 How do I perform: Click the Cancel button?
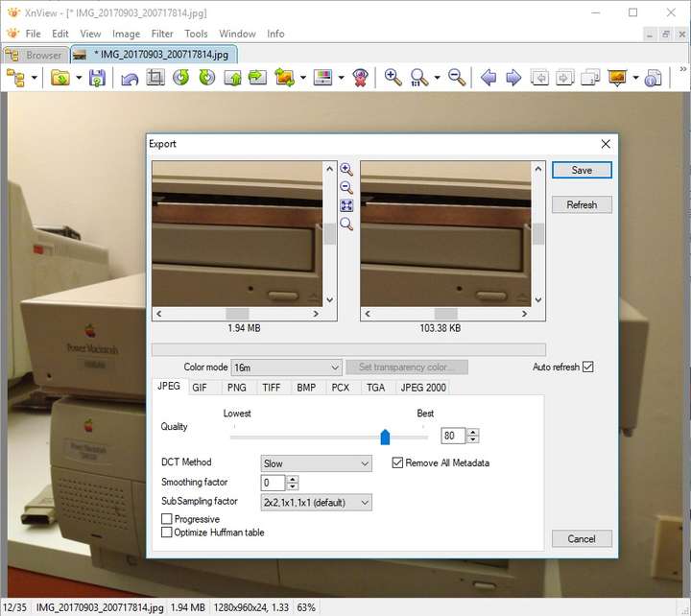[x=582, y=538]
